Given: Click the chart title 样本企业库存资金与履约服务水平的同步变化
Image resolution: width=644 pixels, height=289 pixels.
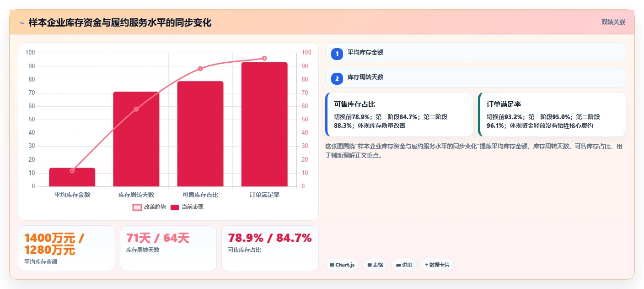Looking at the screenshot, I should point(120,23).
